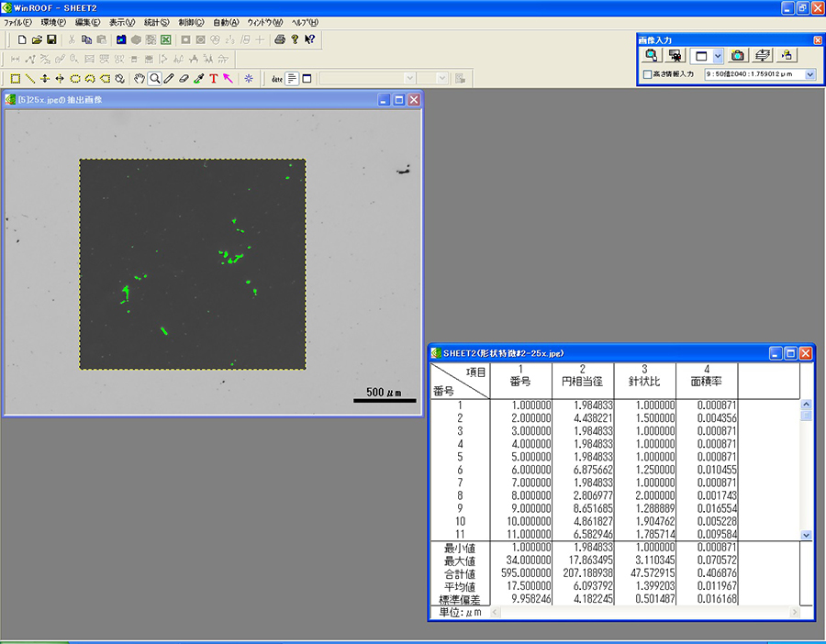Click the video camera live input icon
Image resolution: width=826 pixels, height=644 pixels.
675,55
